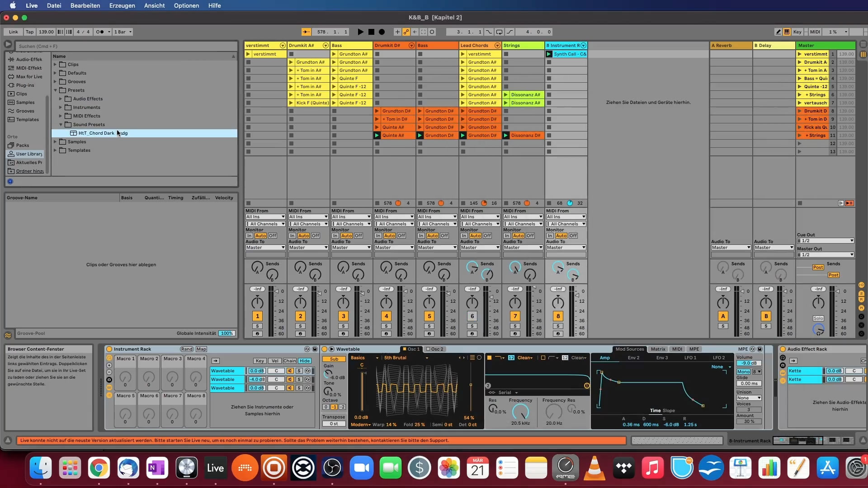Start playback with the Play button
Viewport: 868px width, 488px height.
pos(360,32)
